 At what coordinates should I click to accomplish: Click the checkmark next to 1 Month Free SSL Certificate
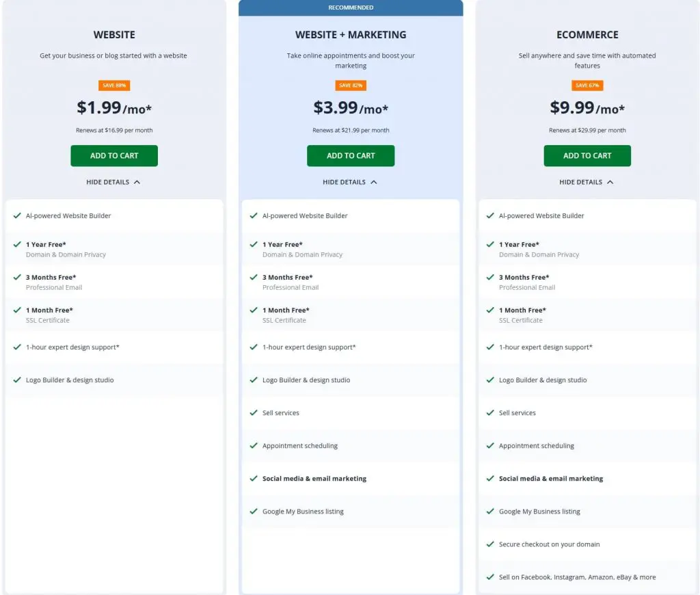click(x=17, y=310)
